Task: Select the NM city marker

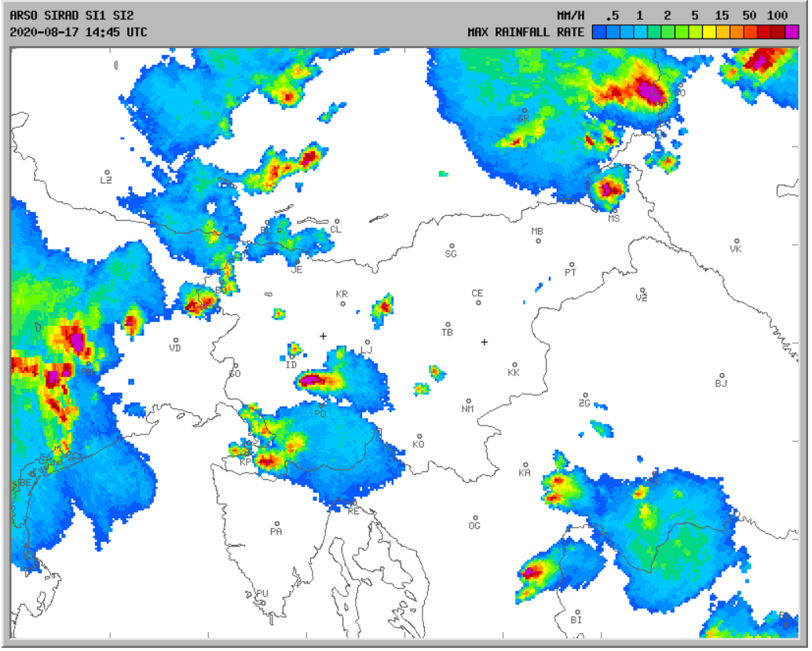Action: (x=468, y=401)
